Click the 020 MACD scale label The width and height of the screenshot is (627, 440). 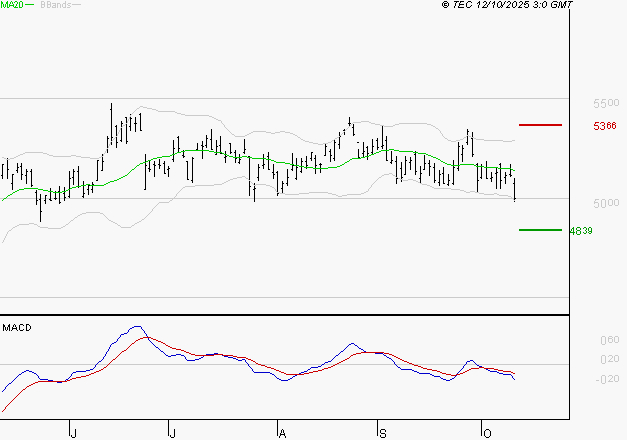click(x=608, y=360)
